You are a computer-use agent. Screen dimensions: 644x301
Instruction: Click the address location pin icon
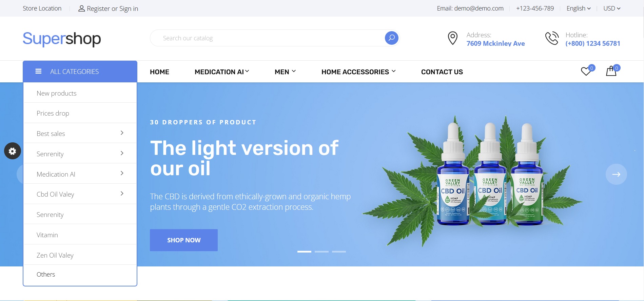(453, 38)
